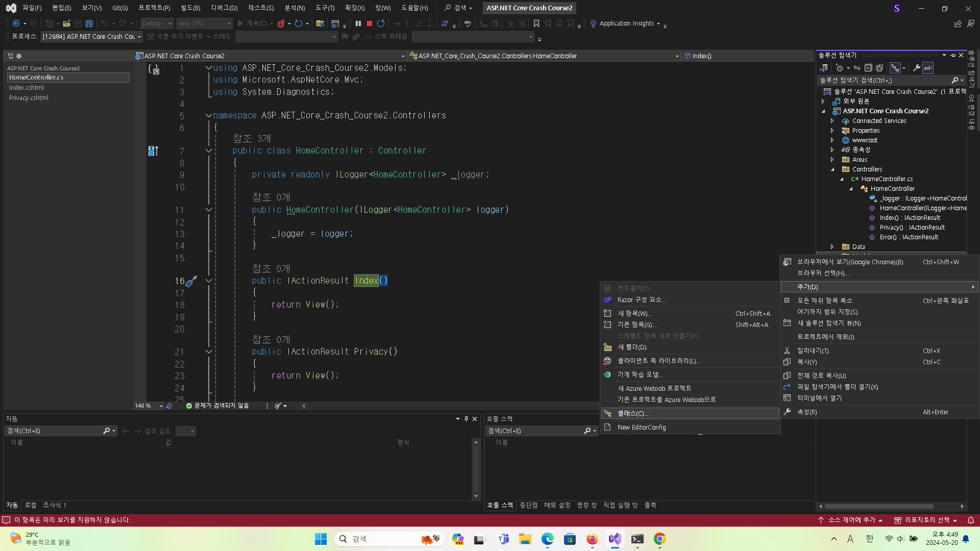Open the Any CPU platform dropdown
Image resolution: width=980 pixels, height=551 pixels.
[x=204, y=23]
